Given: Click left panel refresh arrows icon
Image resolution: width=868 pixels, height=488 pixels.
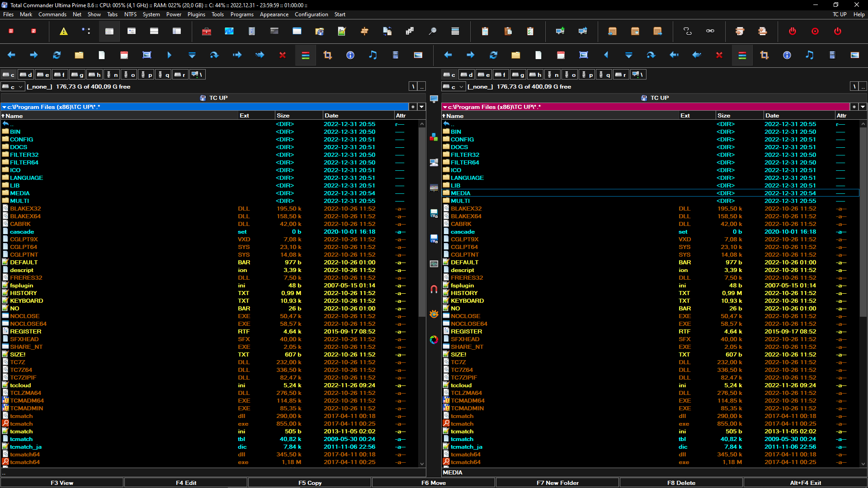Looking at the screenshot, I should click(x=57, y=55).
